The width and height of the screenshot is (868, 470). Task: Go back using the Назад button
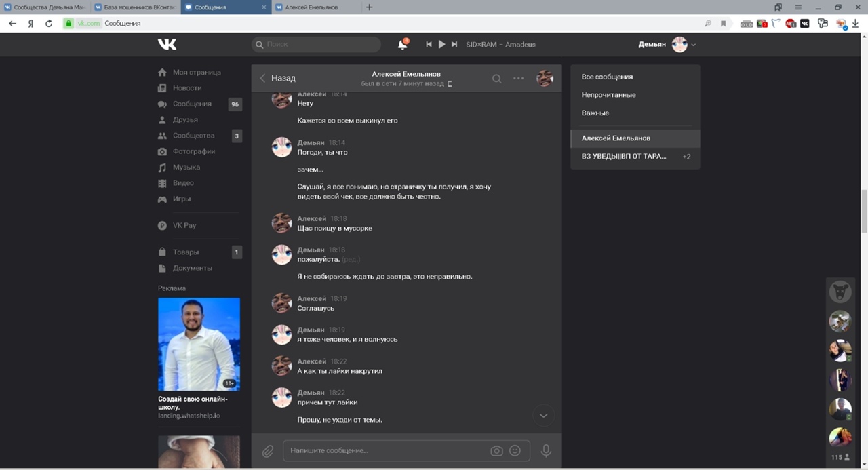pyautogui.click(x=278, y=79)
